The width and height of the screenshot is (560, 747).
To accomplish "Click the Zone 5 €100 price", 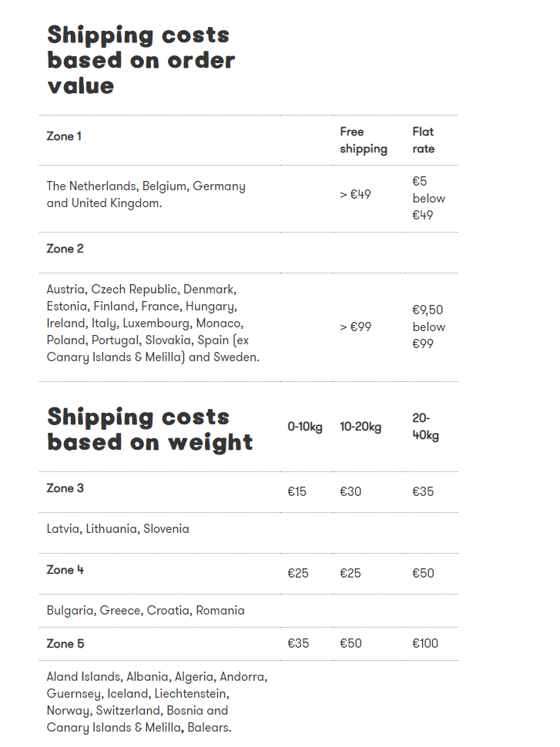I will click(424, 644).
